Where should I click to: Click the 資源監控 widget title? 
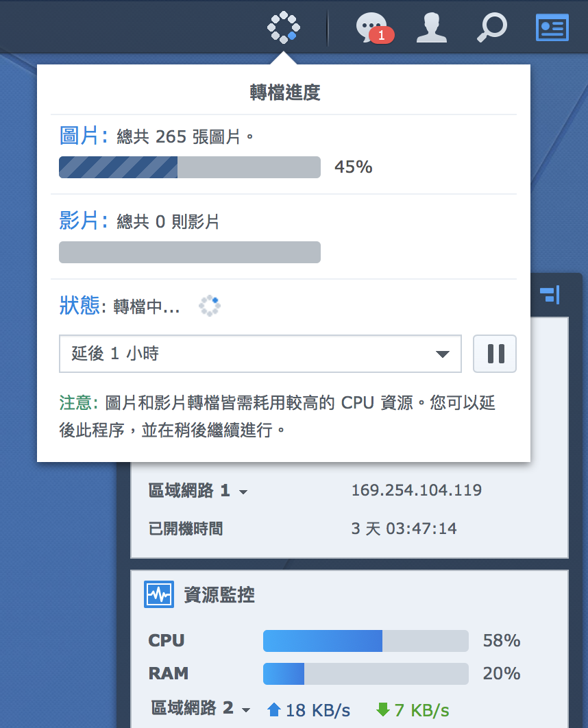click(x=219, y=594)
